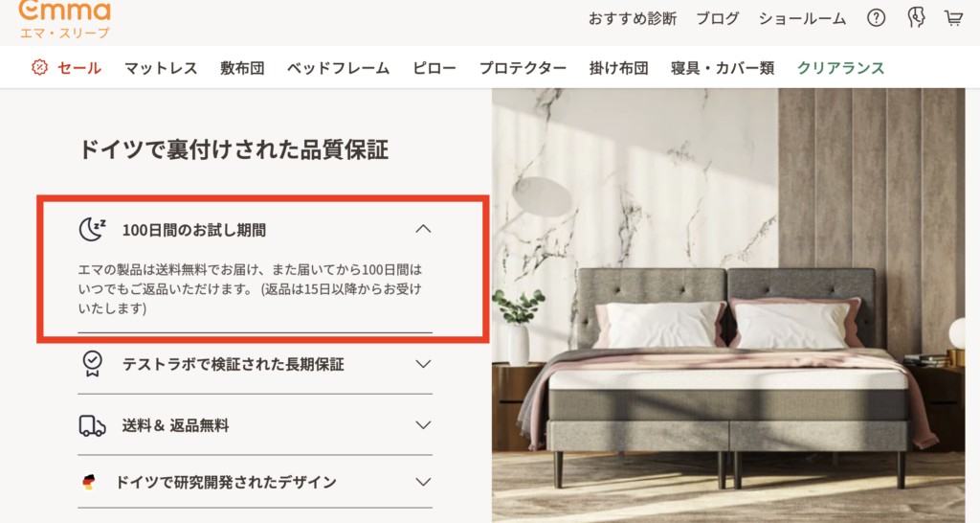Image resolution: width=980 pixels, height=523 pixels.
Task: Open the マットレス menu
Action: click(161, 68)
